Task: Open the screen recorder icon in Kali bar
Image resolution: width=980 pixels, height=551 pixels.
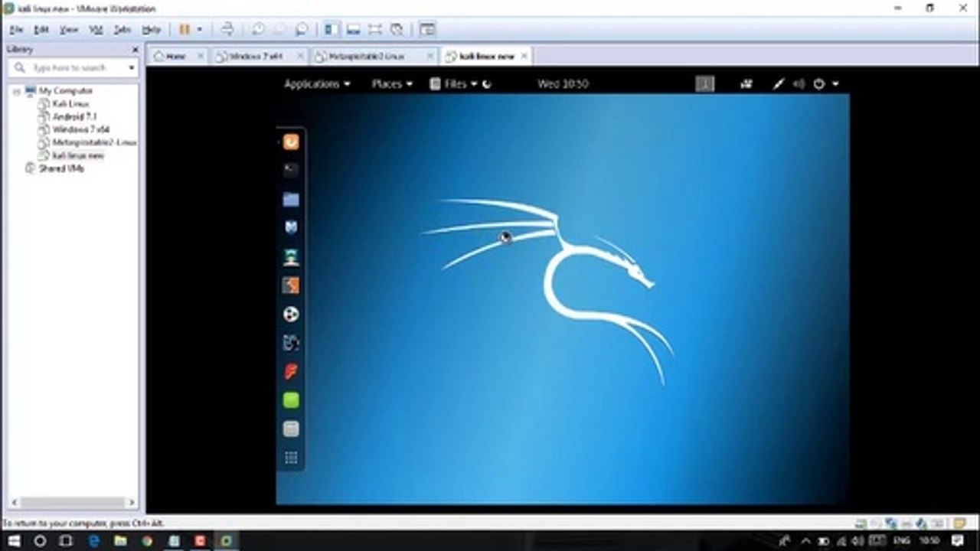Action: tap(746, 84)
